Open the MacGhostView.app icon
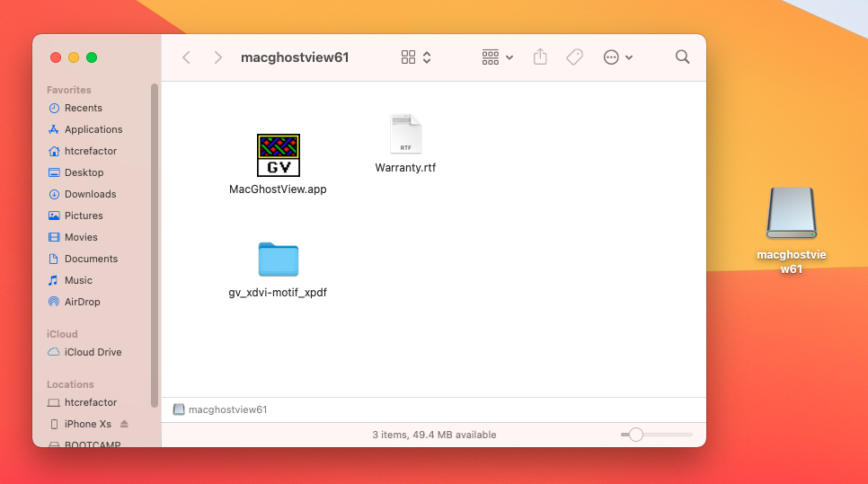 point(279,155)
